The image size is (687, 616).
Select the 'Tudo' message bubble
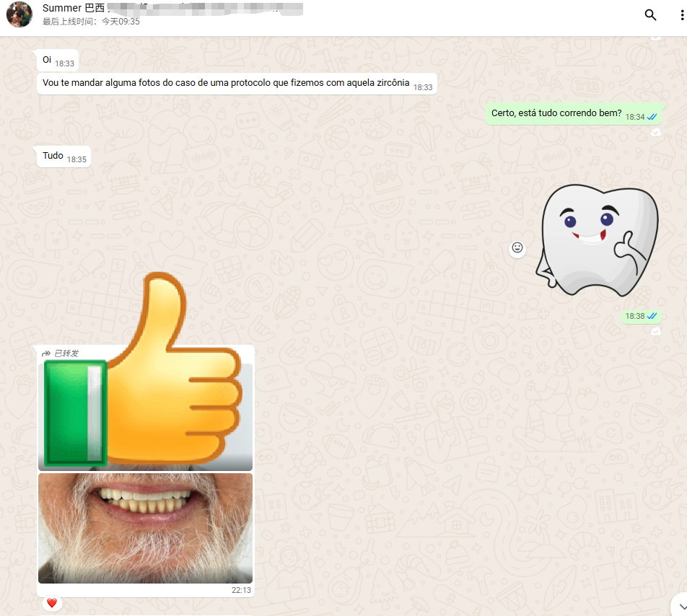64,157
